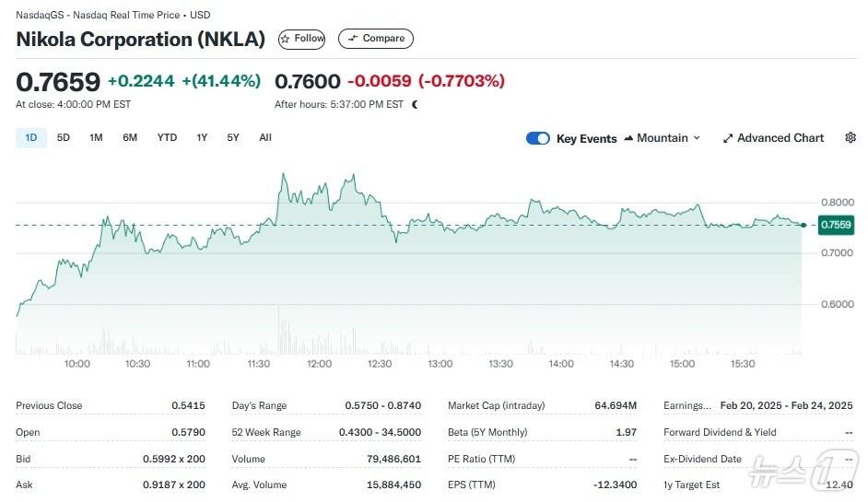
Task: Expand the Mountain chart style dropdown
Action: pyautogui.click(x=696, y=138)
